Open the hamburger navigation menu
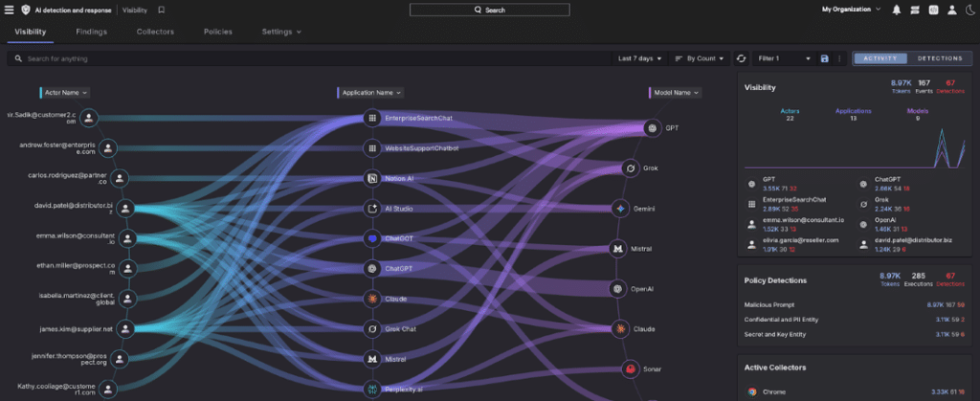 point(9,10)
